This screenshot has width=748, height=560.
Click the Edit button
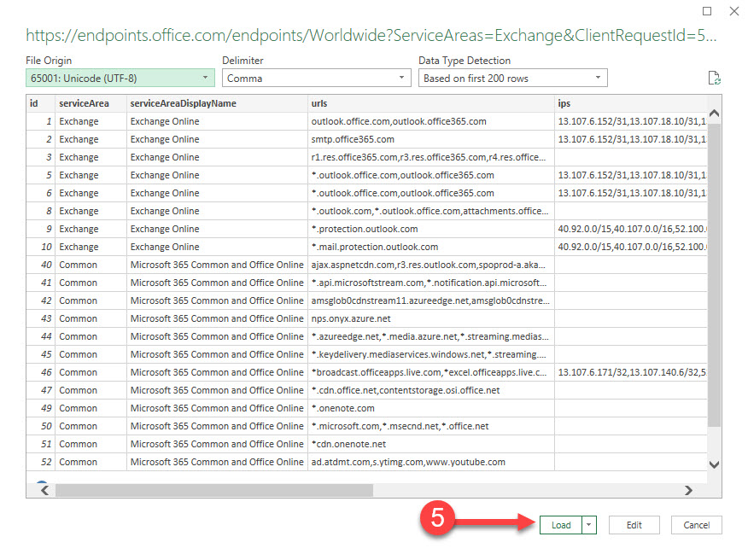tap(634, 525)
